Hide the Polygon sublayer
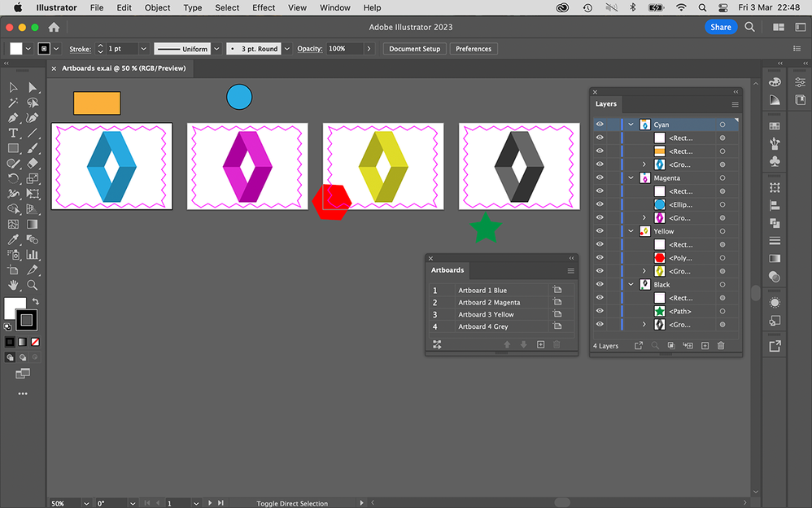The width and height of the screenshot is (812, 508). [x=600, y=257]
